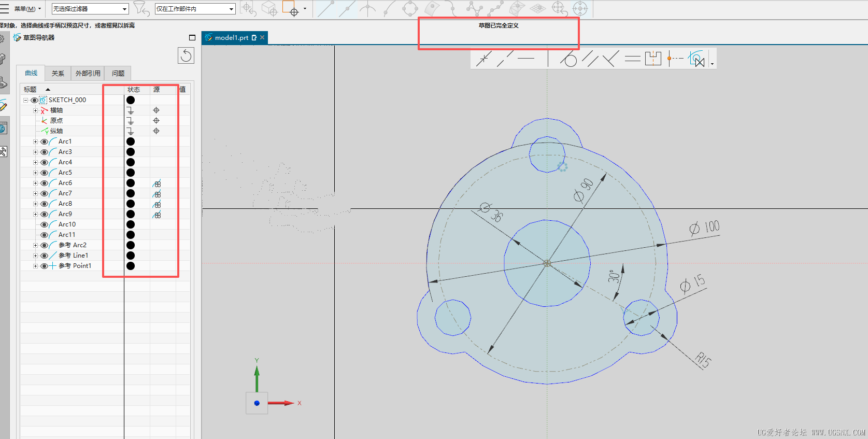Open the 仅在工作部件内 scope dropdown

(x=195, y=9)
